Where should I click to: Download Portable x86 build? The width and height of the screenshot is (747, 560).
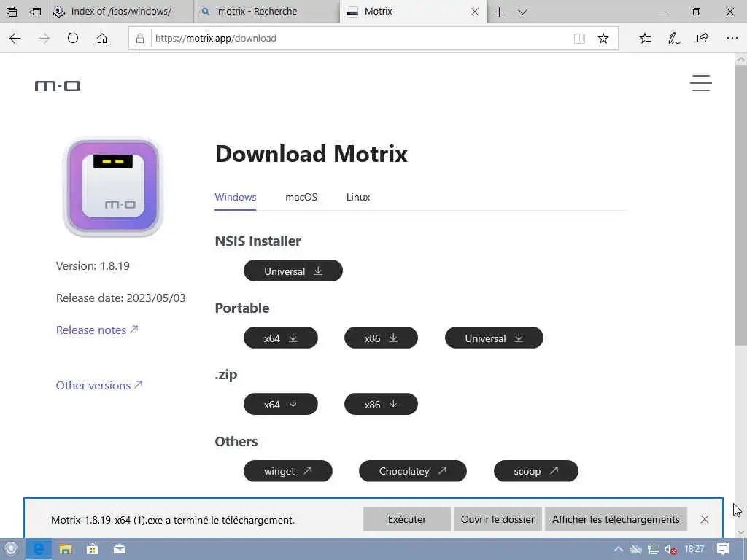tap(381, 338)
